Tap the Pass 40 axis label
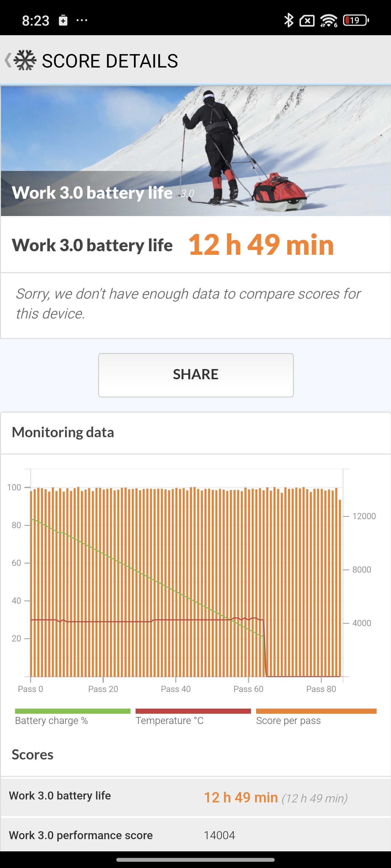391x868 pixels. [176, 689]
